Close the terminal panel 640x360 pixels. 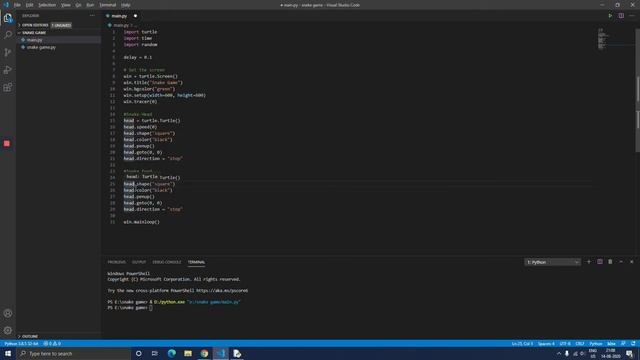pyautogui.click(x=631, y=262)
